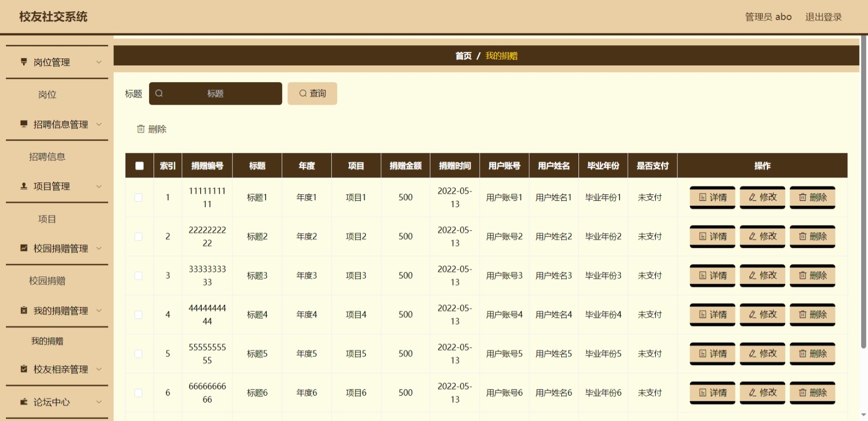
Task: Collapse 岗位管理 using its chevron
Action: (x=99, y=62)
